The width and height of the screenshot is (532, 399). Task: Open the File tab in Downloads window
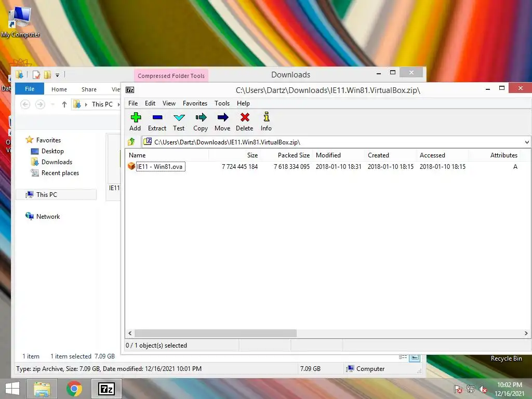[x=30, y=89]
